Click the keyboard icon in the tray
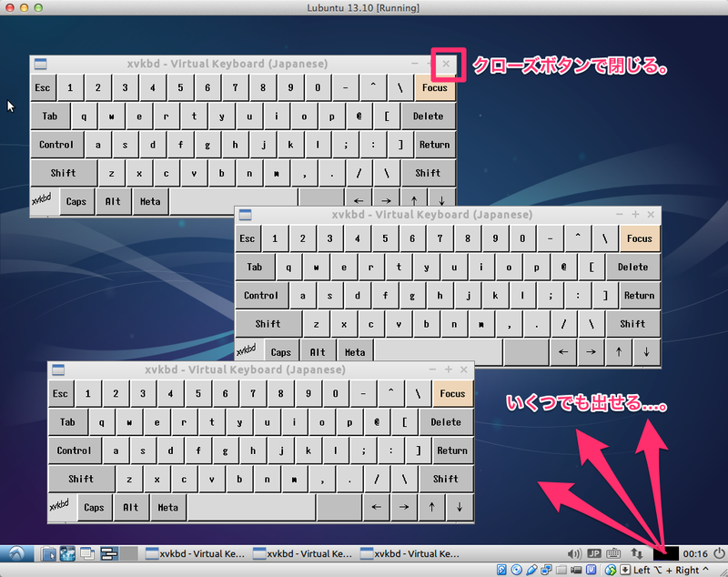The image size is (728, 577). pos(613,553)
